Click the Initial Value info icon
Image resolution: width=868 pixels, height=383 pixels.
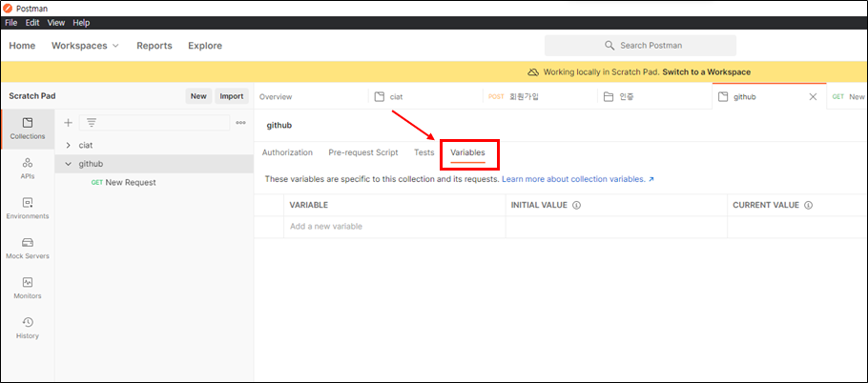576,205
